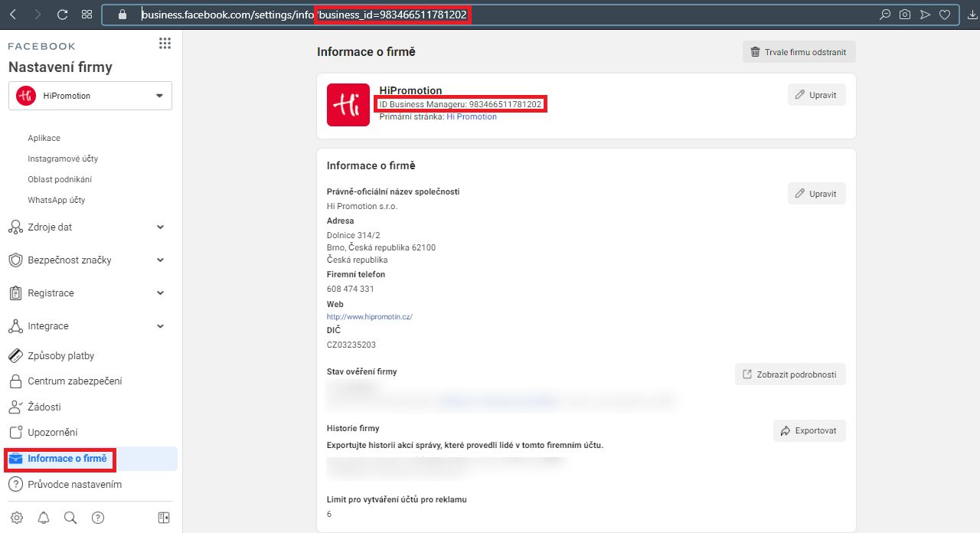Screen dimensions: 980x533
Task: Click the browser send flow arrow icon
Action: click(925, 15)
